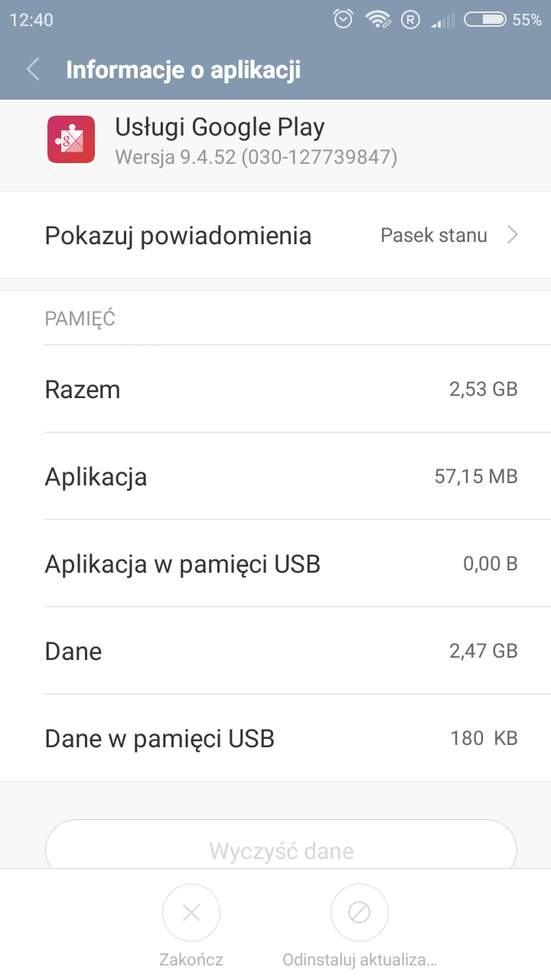Viewport: 551px width, 980px height.
Task: Open the Pasek stanu notification setting
Action: click(x=434, y=235)
